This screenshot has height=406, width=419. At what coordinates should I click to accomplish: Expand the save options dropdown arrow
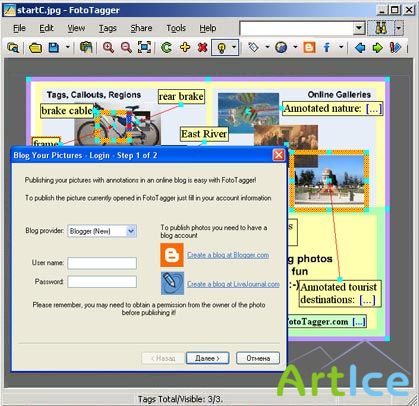click(x=67, y=47)
